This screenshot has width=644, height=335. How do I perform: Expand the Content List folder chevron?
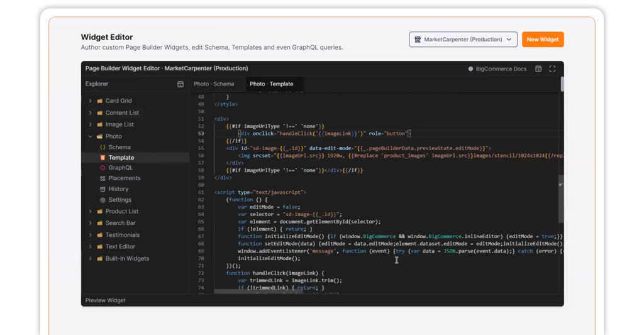(x=91, y=113)
